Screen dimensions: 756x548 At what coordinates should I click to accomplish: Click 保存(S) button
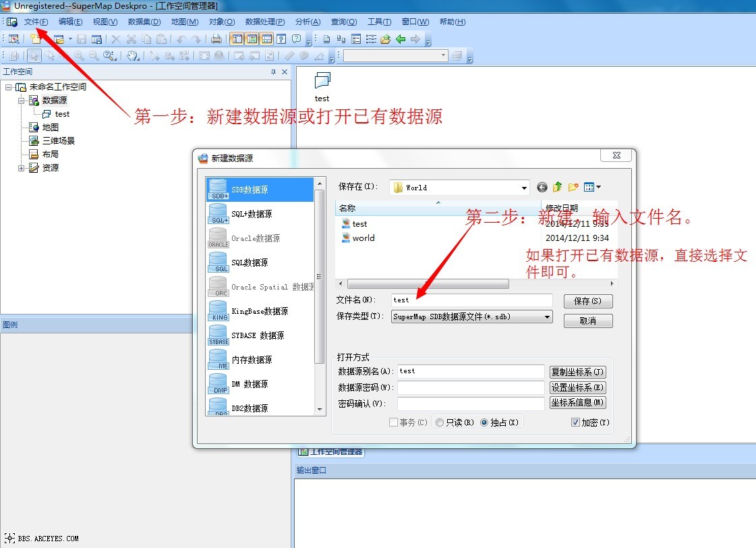[587, 301]
